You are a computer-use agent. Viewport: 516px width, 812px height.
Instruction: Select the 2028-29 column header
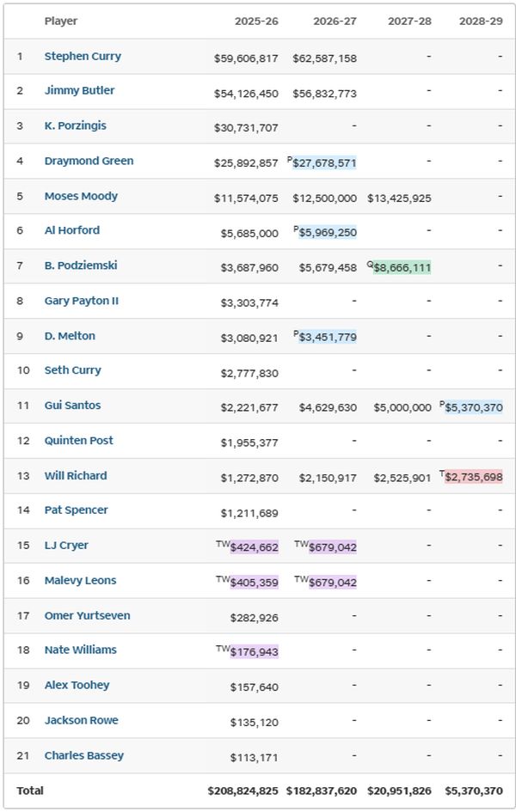pyautogui.click(x=482, y=21)
